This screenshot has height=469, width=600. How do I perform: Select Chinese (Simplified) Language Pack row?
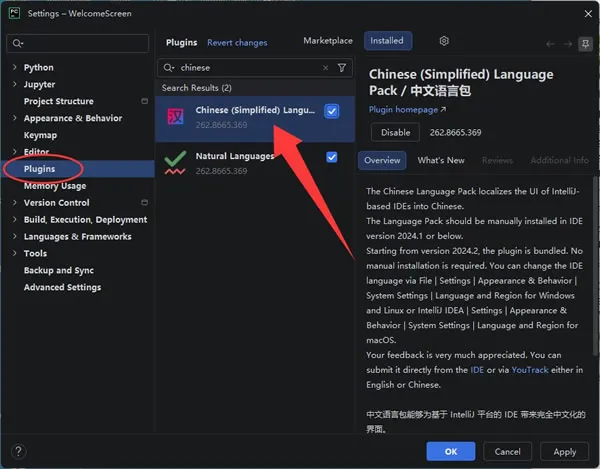click(255, 119)
